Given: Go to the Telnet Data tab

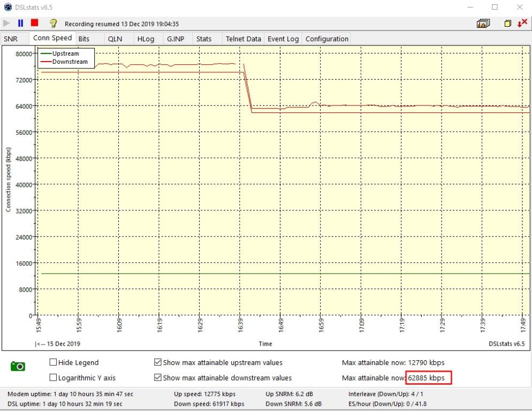Looking at the screenshot, I should click(x=243, y=39).
